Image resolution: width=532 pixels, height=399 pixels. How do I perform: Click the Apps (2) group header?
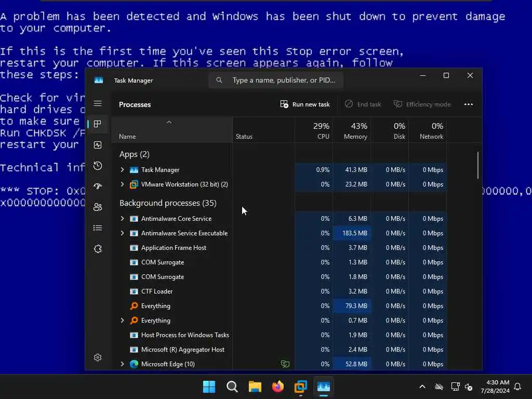coord(135,154)
